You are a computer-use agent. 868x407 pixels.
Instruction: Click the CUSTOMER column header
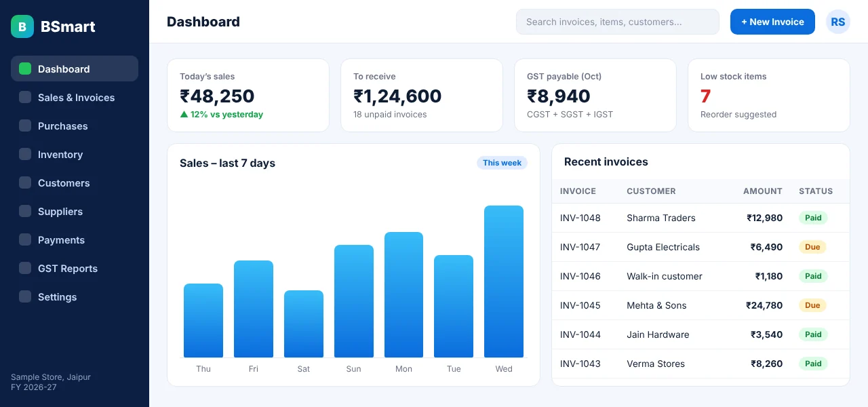coord(651,191)
